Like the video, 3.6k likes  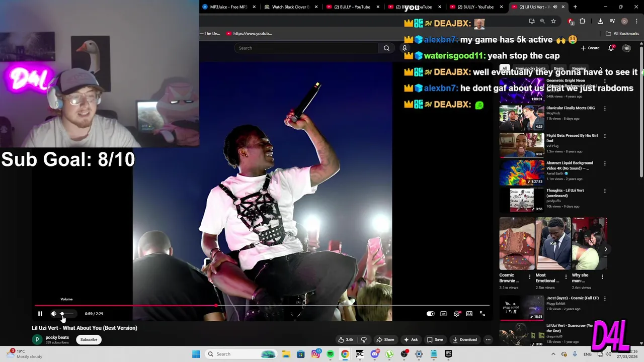pos(346,339)
